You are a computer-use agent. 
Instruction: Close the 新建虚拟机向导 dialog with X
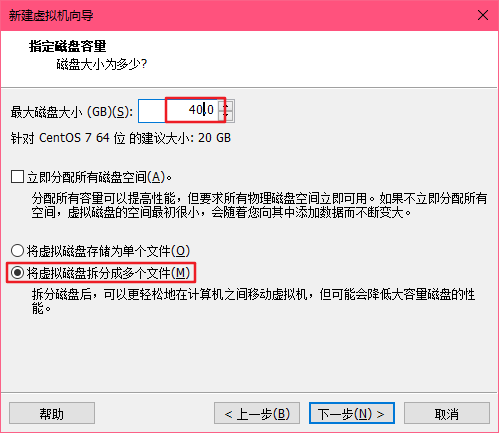click(x=483, y=15)
